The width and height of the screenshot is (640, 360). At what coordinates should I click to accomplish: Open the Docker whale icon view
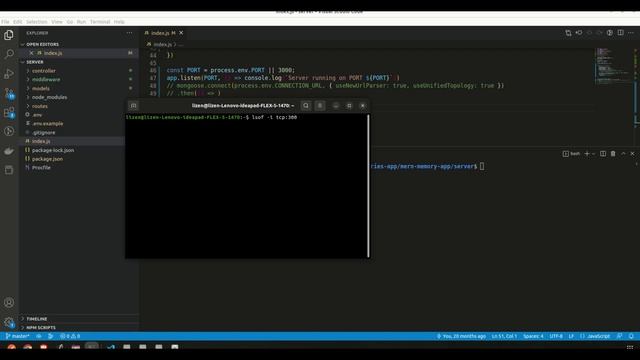(x=9, y=151)
